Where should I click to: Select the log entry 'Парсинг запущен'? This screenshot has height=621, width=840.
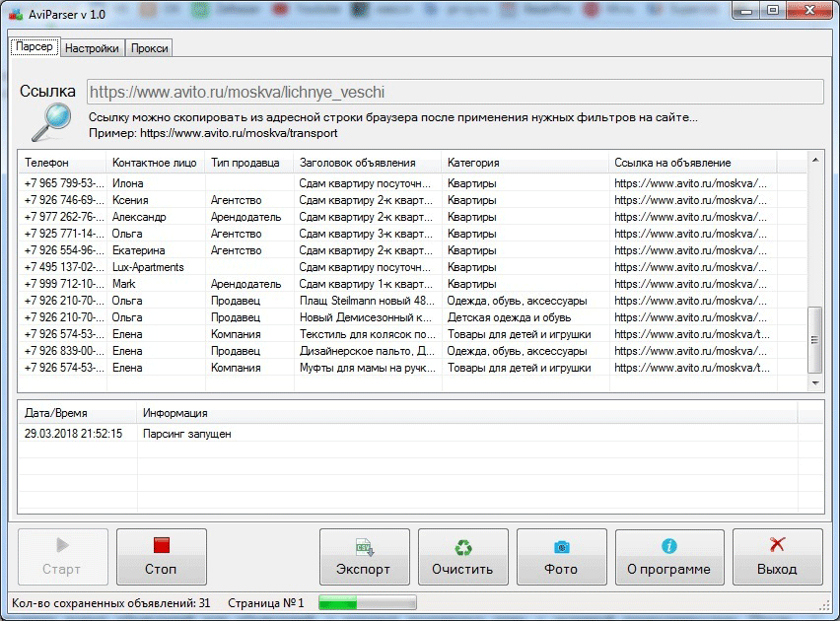pyautogui.click(x=187, y=434)
